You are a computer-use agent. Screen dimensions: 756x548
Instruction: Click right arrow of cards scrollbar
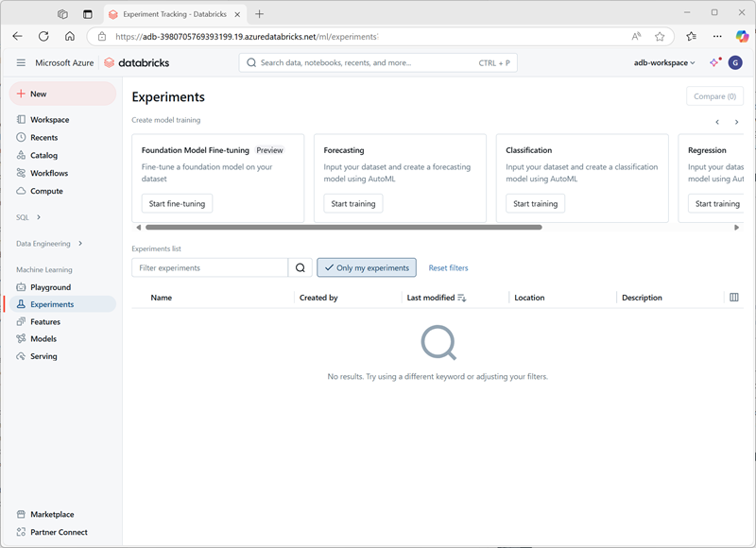click(x=736, y=228)
